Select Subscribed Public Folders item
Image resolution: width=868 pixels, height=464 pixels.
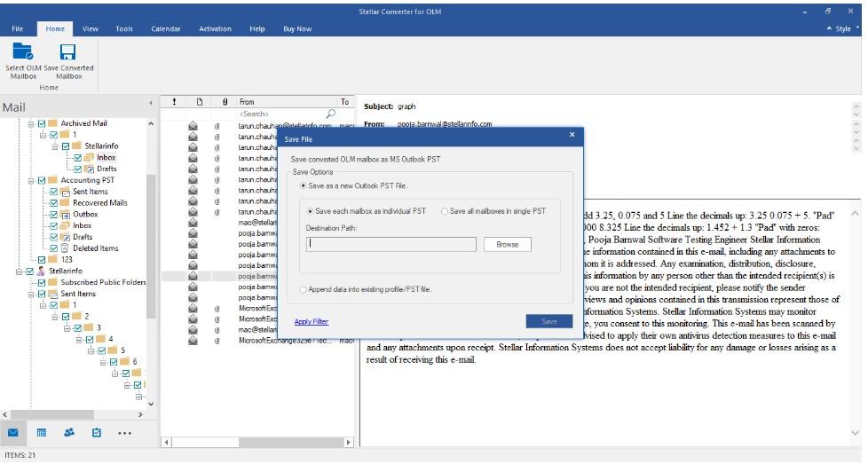pos(103,283)
